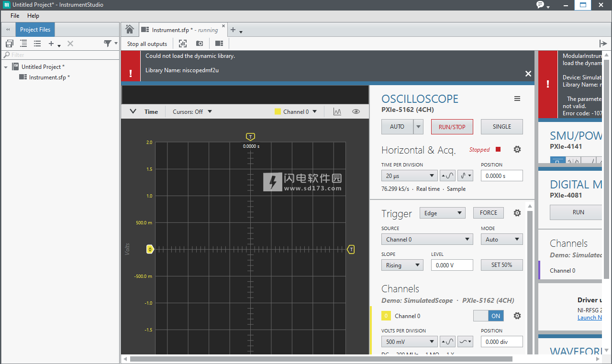612x364 pixels.
Task: Open the AUTO button dropdown arrow
Action: pos(419,127)
